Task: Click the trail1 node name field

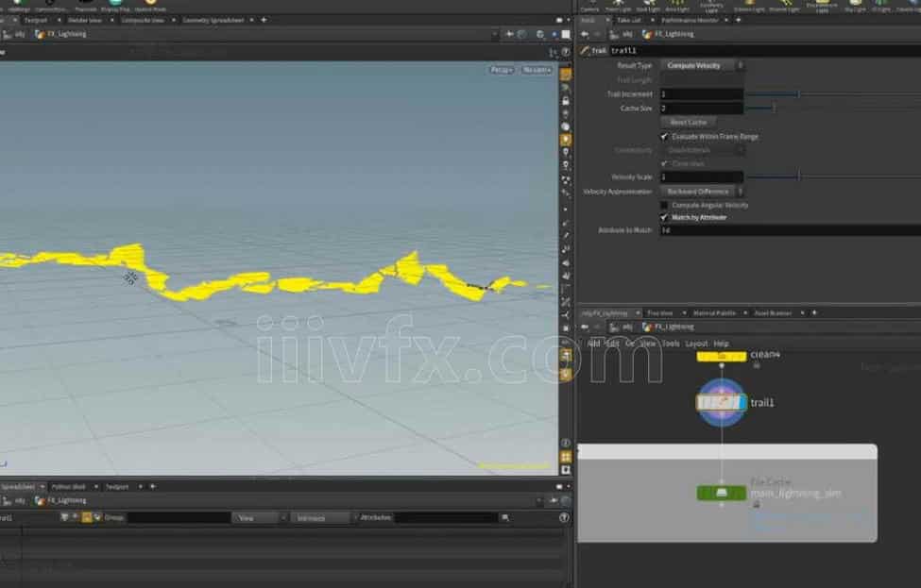Action: (x=764, y=51)
